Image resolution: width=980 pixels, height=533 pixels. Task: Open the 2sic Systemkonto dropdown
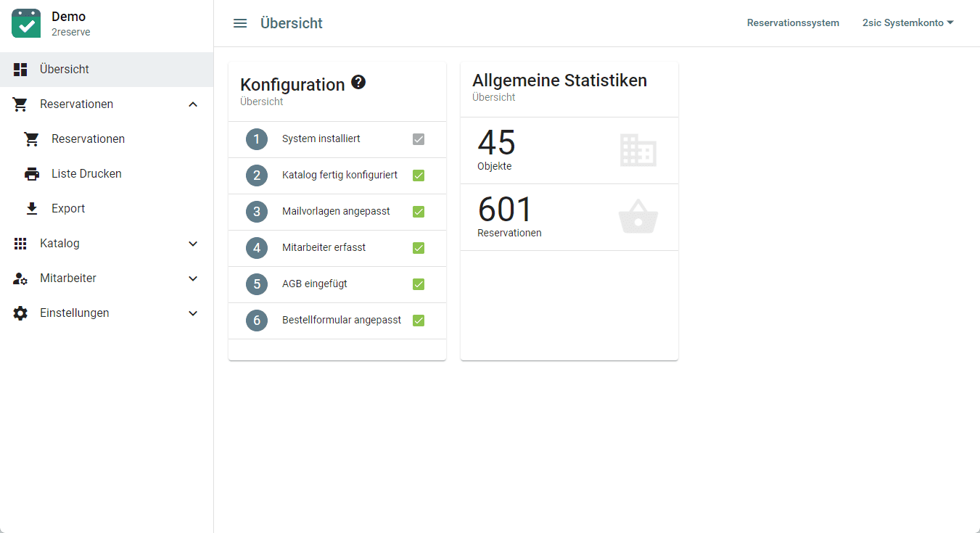pyautogui.click(x=907, y=23)
